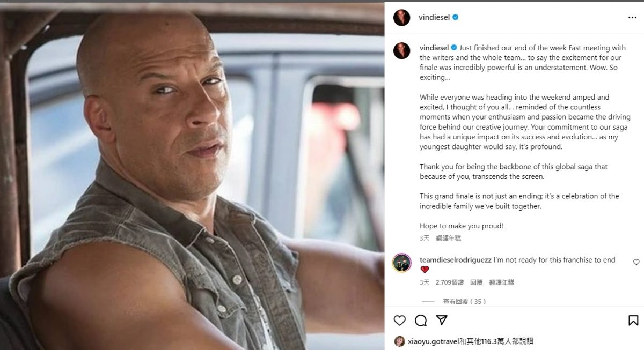Click vindiesel's avatar beside the caption
Viewport: 644px width, 350px height.
[401, 50]
